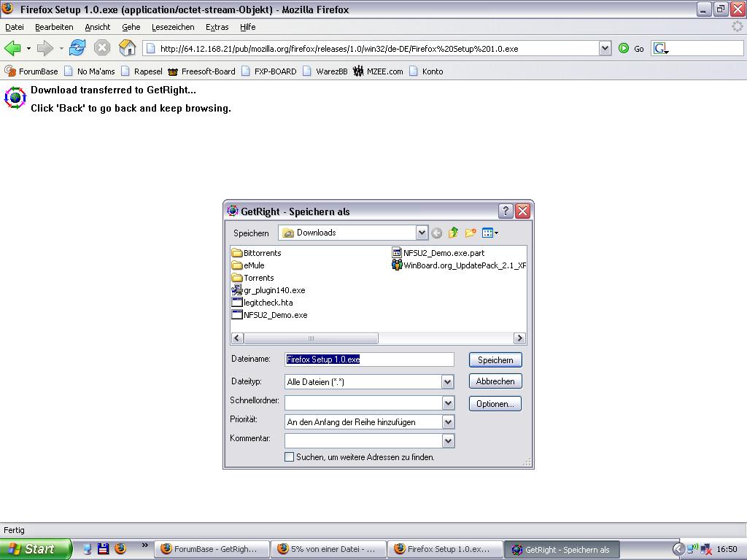Screen dimensions: 747x560
Task: Expand hidden system tray icons arrow
Action: (x=678, y=550)
